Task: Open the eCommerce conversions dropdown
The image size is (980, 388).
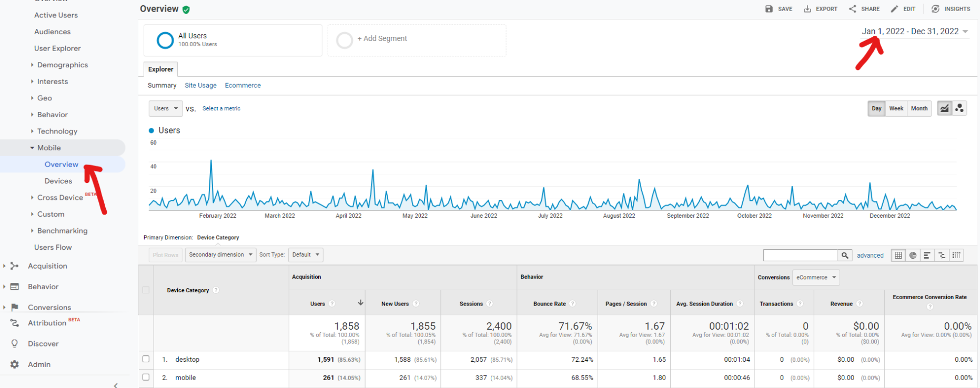Action: click(816, 277)
